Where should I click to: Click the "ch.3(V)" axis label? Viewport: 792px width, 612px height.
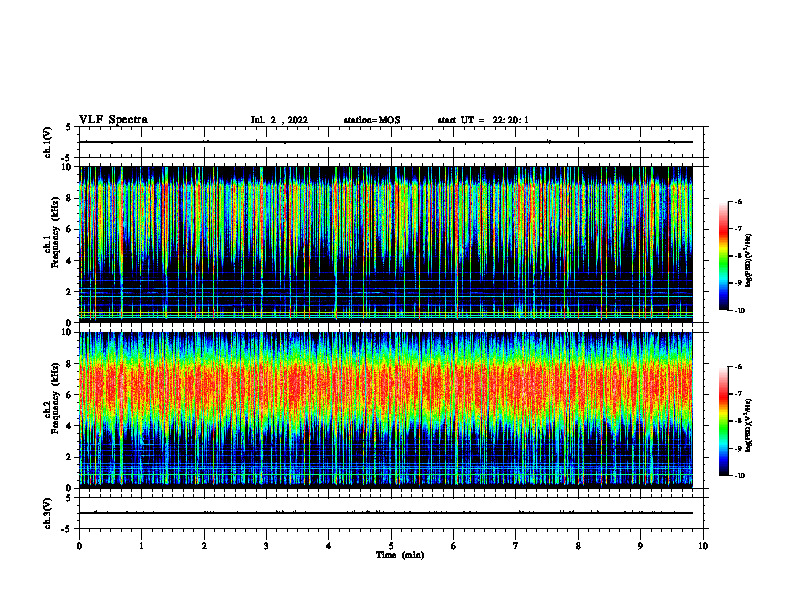pyautogui.click(x=48, y=513)
